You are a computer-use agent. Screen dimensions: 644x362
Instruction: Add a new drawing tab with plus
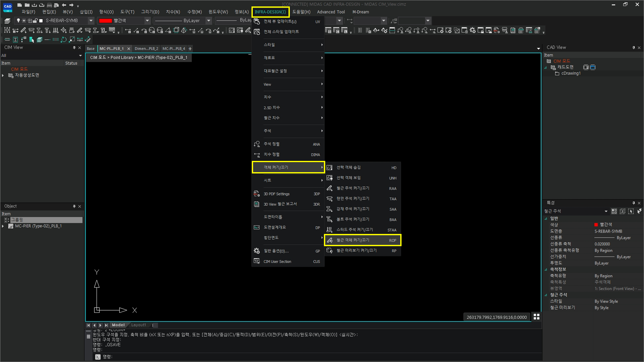pos(190,49)
